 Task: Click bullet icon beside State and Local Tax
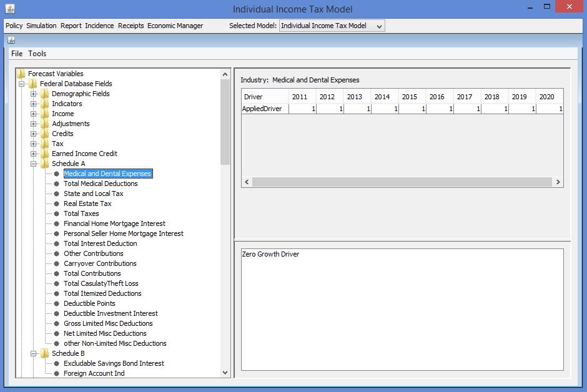coord(57,194)
